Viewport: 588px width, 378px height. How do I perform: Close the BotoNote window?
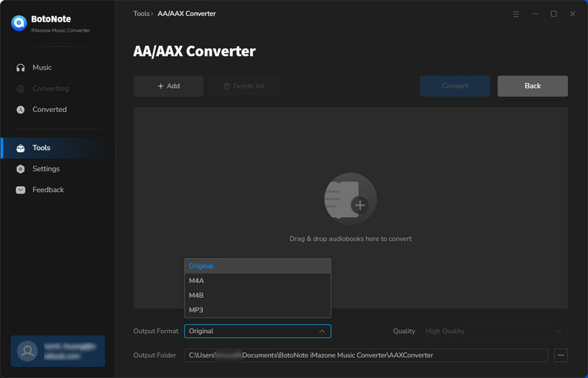[573, 14]
